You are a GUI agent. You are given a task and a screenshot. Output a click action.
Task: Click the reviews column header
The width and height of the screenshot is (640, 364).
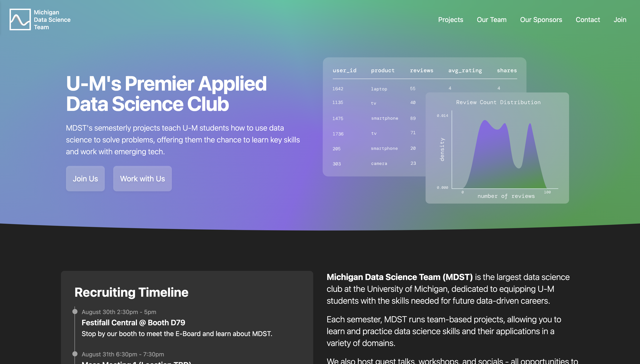[422, 70]
